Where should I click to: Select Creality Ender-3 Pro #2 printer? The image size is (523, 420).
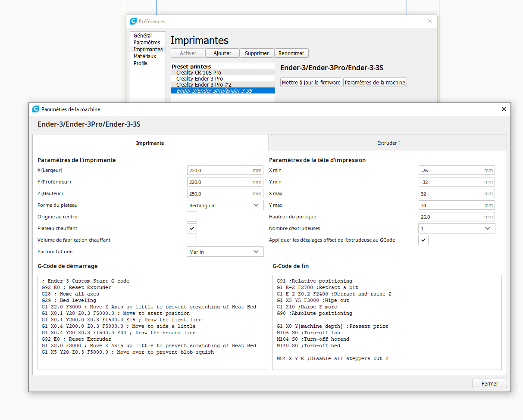point(223,84)
